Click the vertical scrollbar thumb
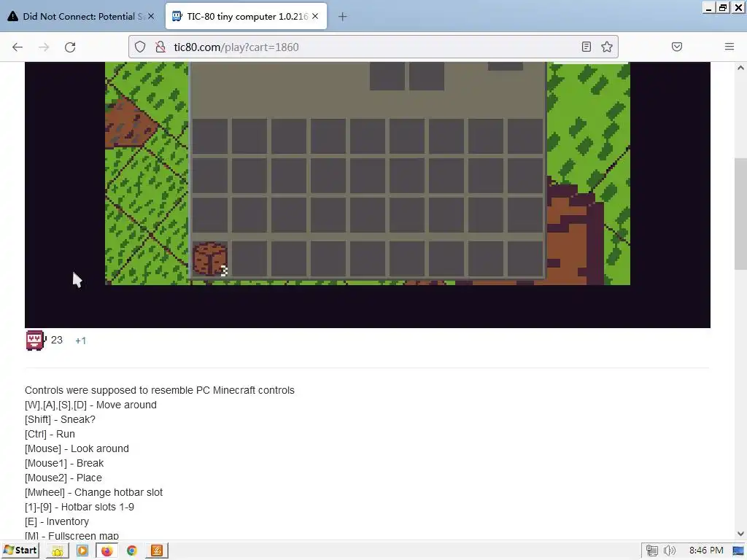747x560 pixels. (740, 214)
